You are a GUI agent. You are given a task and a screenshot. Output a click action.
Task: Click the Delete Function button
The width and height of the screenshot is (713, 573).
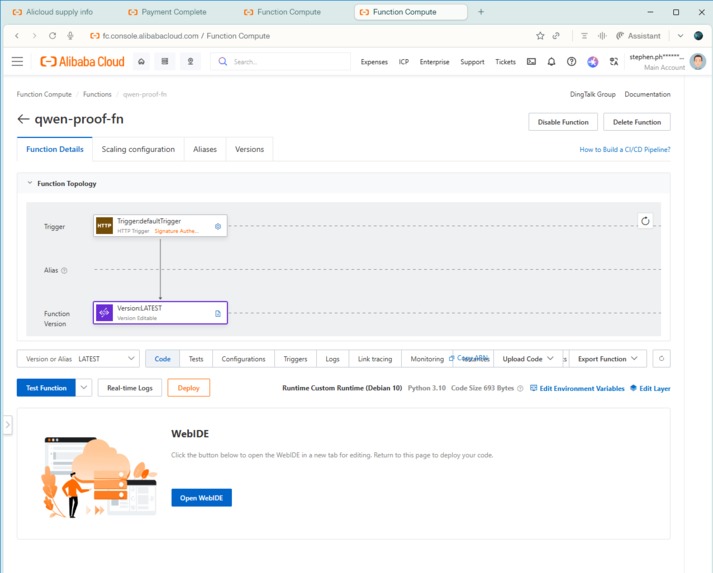[637, 122]
